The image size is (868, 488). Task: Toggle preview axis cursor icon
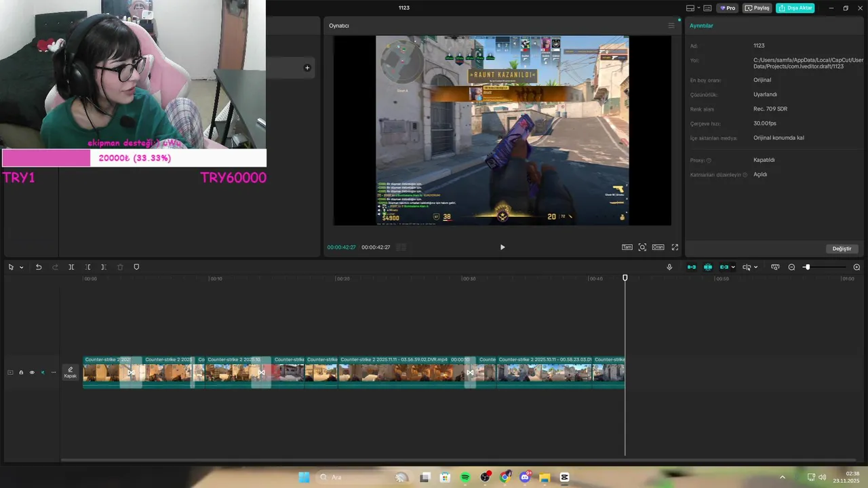[x=747, y=267]
